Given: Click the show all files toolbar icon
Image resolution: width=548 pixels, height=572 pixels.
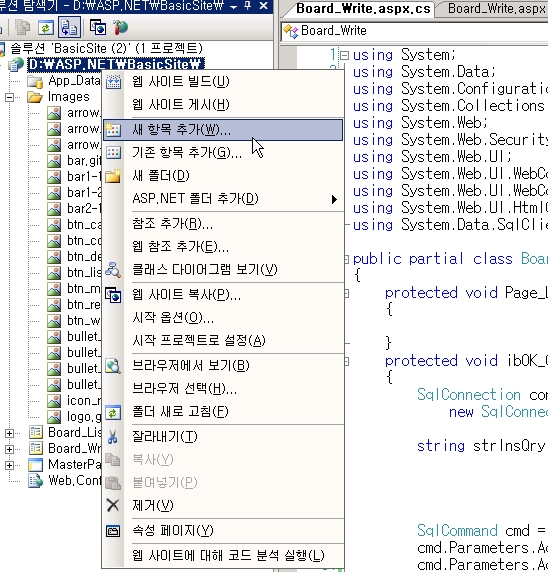Looking at the screenshot, I should coord(23,28).
